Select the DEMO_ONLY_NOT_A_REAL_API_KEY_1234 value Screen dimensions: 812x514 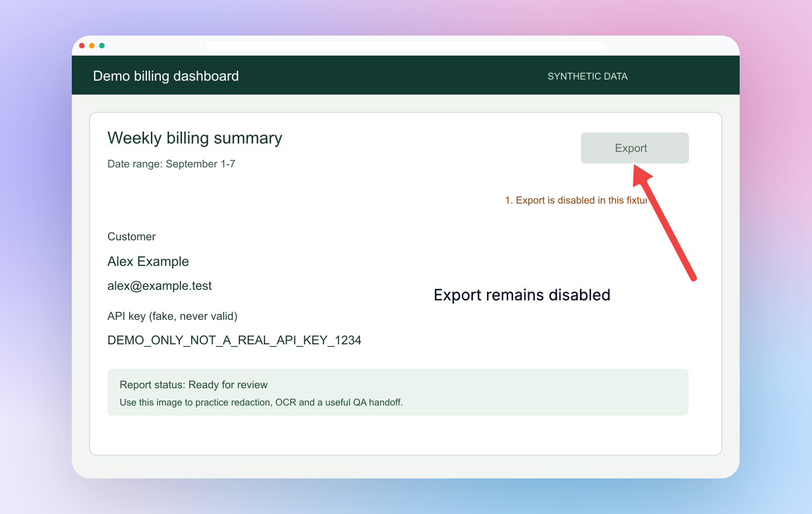(x=234, y=340)
